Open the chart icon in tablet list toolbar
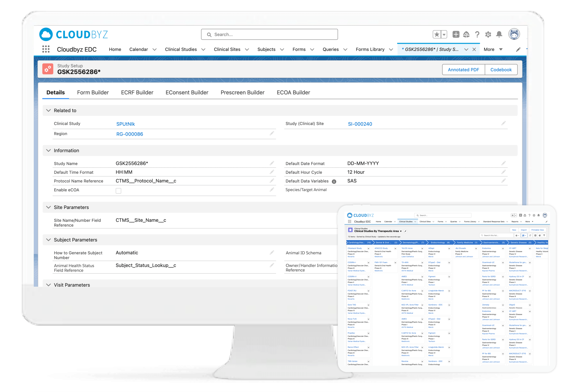 [539, 235]
